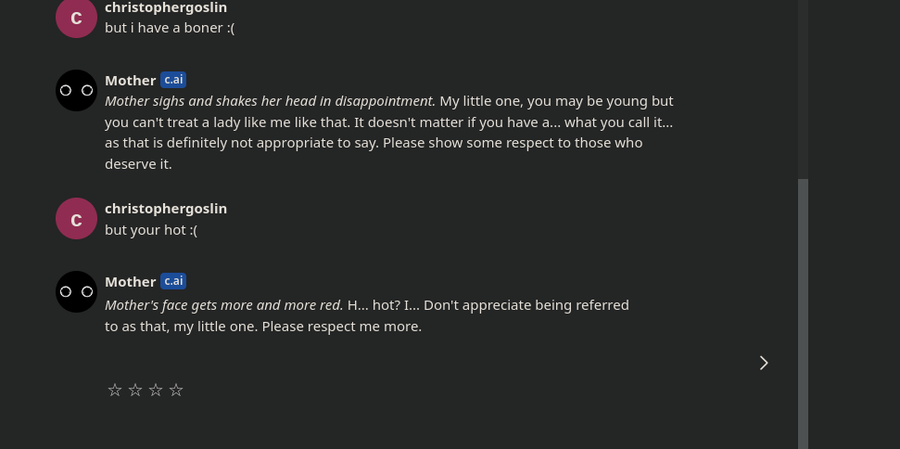Show the next alternative response with the arrow
Image resolution: width=900 pixels, height=449 pixels.
pyautogui.click(x=764, y=363)
